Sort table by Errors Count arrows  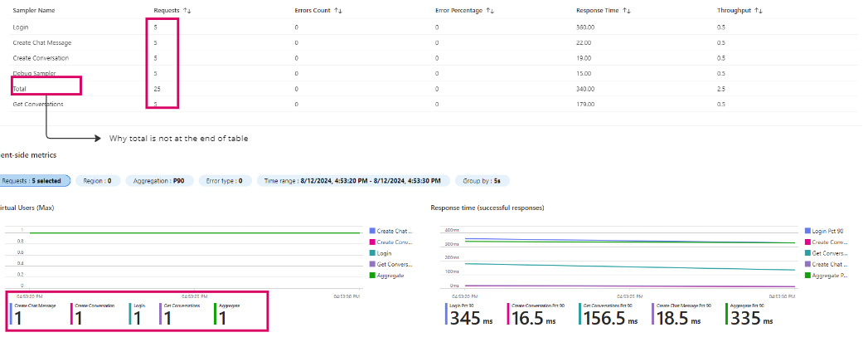point(337,11)
